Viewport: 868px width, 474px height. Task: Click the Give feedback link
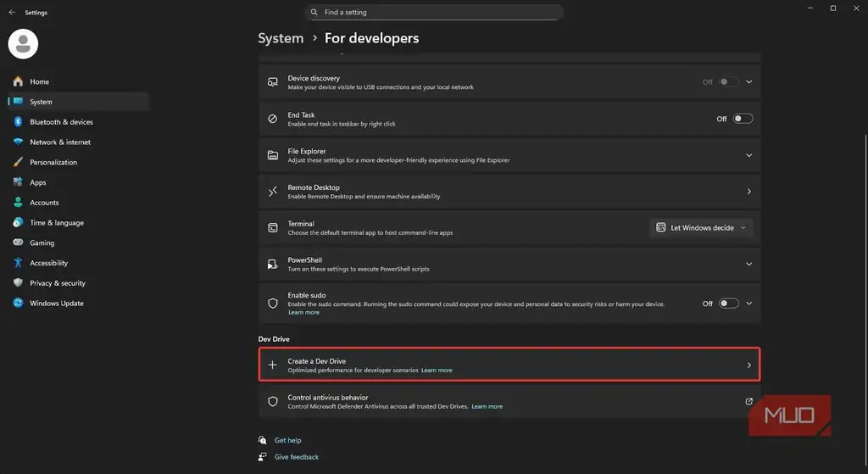coord(297,457)
